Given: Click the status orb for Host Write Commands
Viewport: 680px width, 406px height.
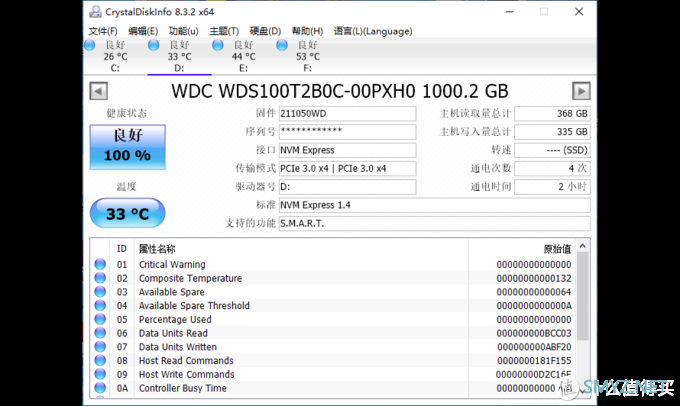Looking at the screenshot, I should tap(100, 374).
